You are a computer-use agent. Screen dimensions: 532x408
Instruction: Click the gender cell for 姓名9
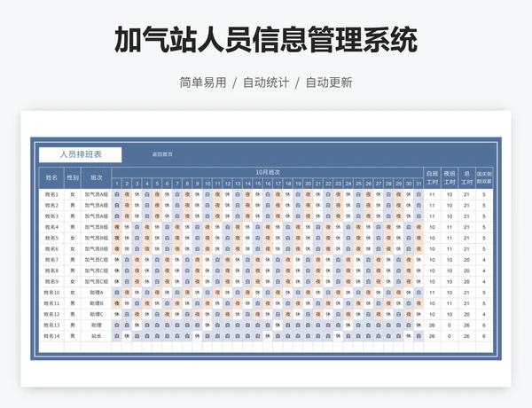click(x=73, y=281)
